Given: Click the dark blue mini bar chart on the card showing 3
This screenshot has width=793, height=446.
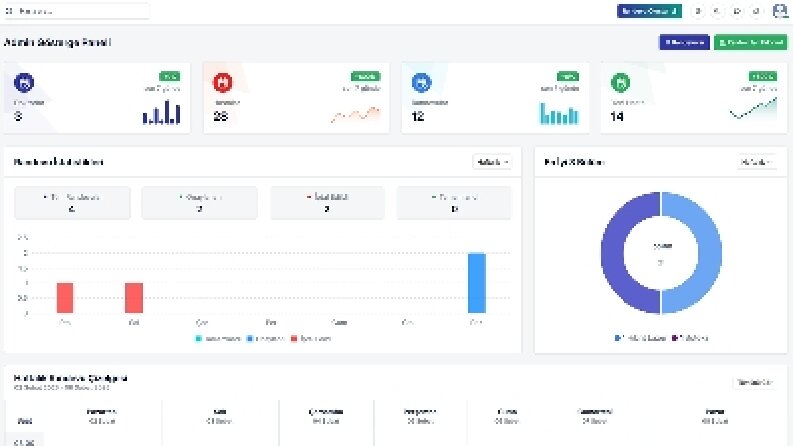Looking at the screenshot, I should tap(161, 112).
